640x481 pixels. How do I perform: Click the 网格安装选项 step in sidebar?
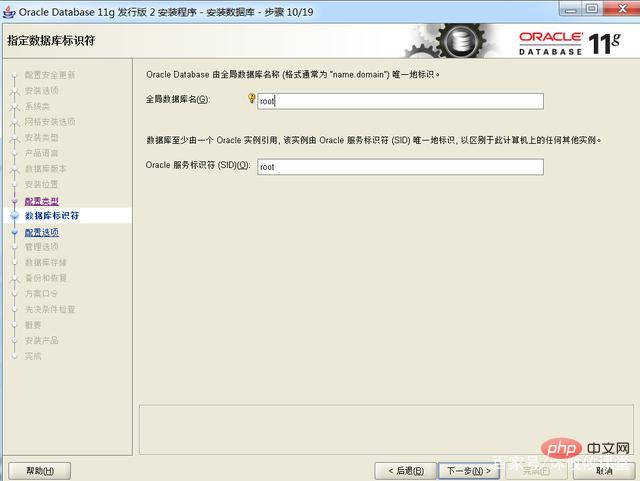click(50, 122)
